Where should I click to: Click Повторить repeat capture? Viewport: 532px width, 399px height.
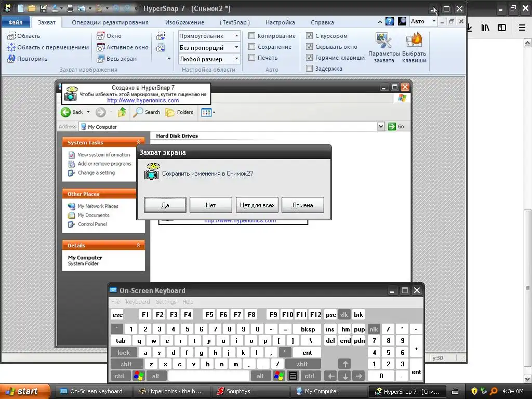pyautogui.click(x=28, y=59)
